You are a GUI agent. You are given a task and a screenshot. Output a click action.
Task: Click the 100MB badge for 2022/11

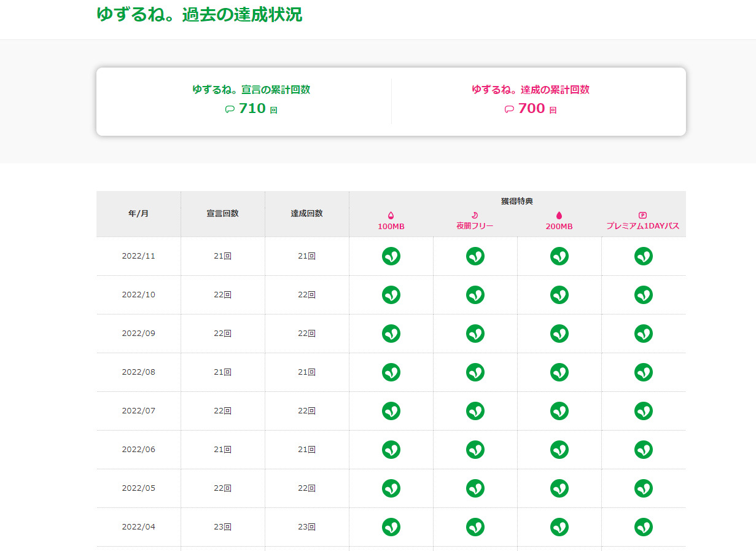391,256
